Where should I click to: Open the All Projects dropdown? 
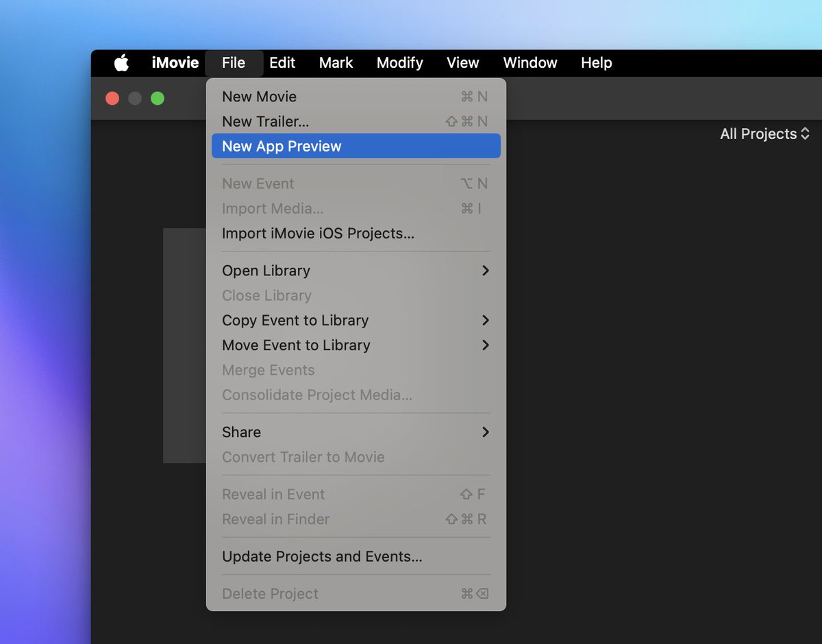(765, 134)
